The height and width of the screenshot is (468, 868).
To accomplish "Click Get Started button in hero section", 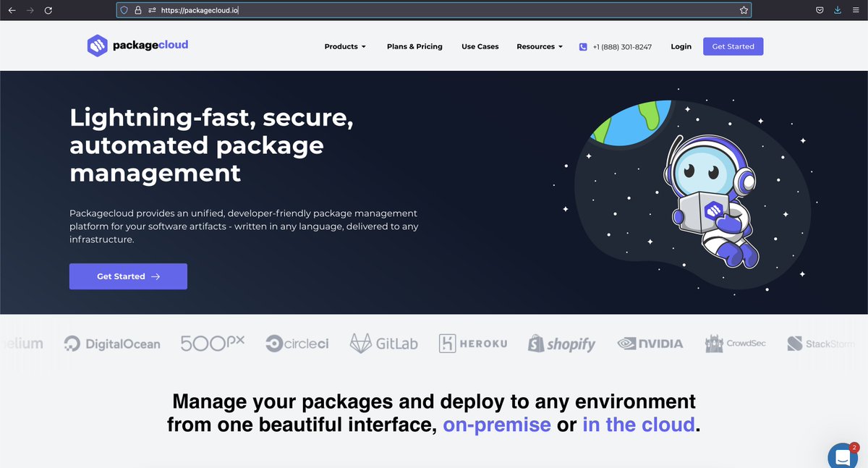I will pyautogui.click(x=128, y=276).
